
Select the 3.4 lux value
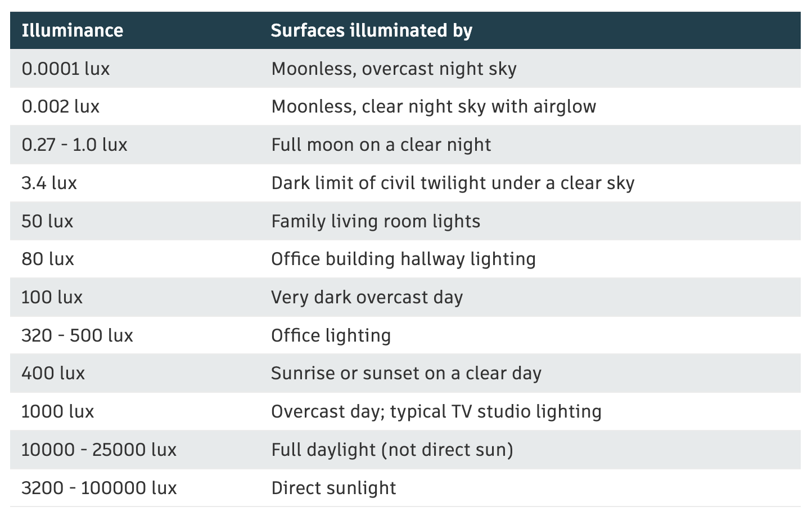pyautogui.click(x=49, y=183)
